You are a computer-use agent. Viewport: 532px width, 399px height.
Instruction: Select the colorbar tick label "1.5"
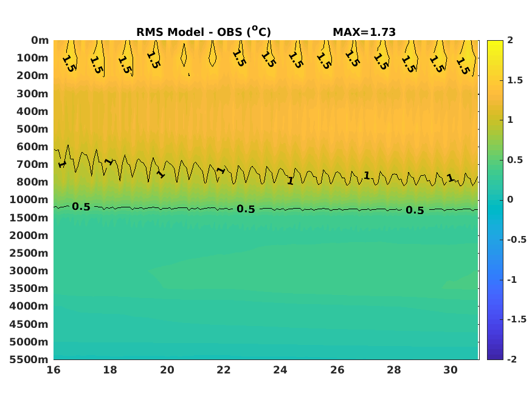pyautogui.click(x=515, y=80)
